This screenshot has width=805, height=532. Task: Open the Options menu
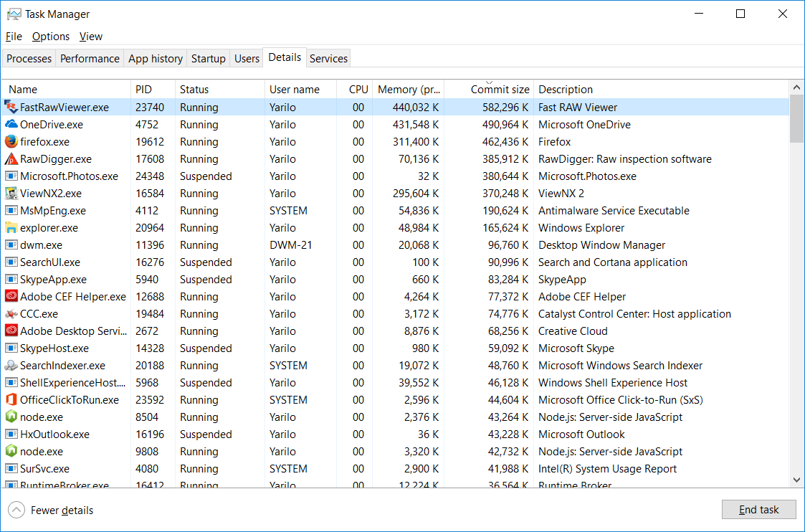coord(51,37)
